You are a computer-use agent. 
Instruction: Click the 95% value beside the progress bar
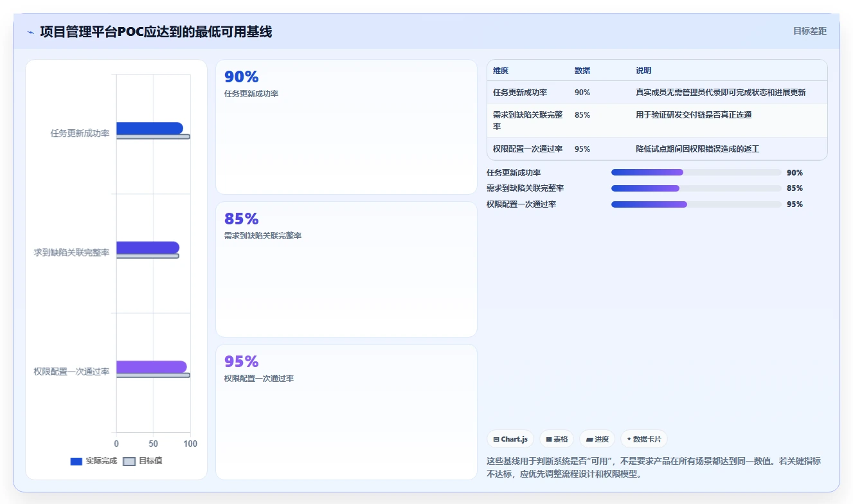pos(795,204)
